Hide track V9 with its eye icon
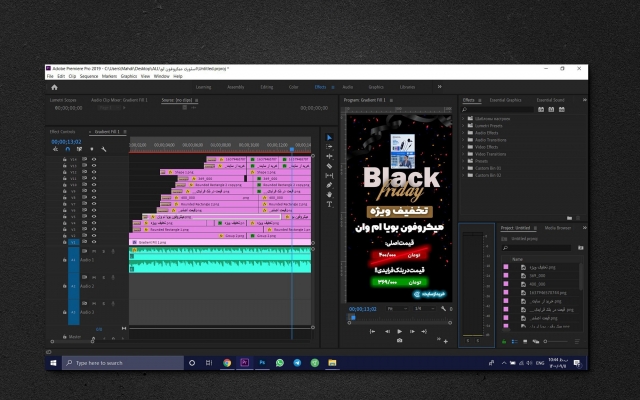 [94, 191]
